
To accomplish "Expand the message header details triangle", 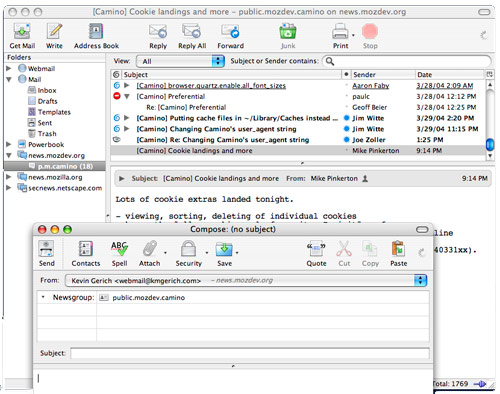I will pos(122,179).
